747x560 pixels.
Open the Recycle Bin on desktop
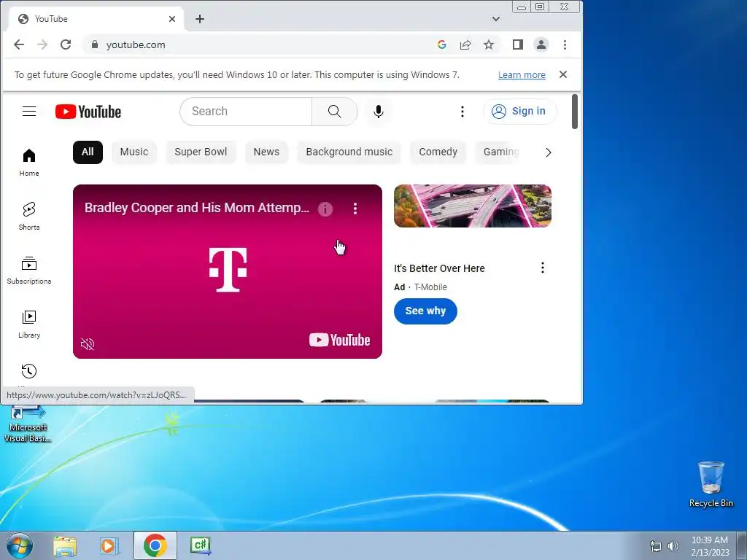point(711,484)
